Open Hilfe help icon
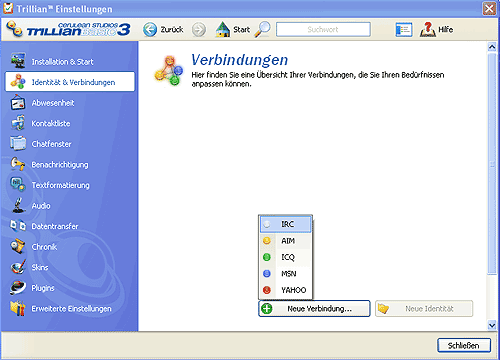 tap(427, 29)
